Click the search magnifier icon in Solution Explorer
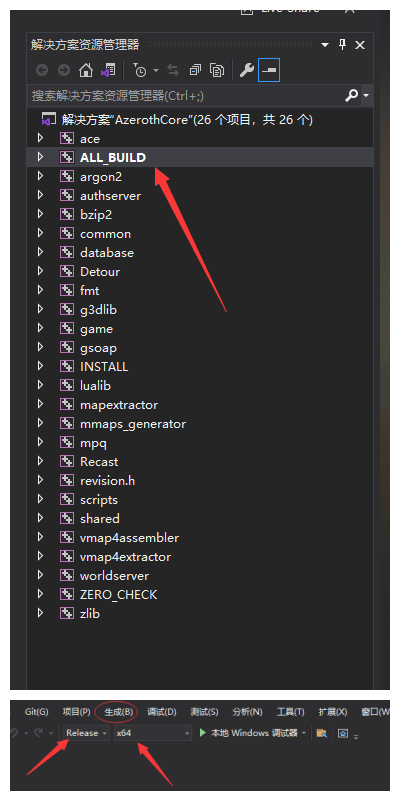 (x=351, y=96)
